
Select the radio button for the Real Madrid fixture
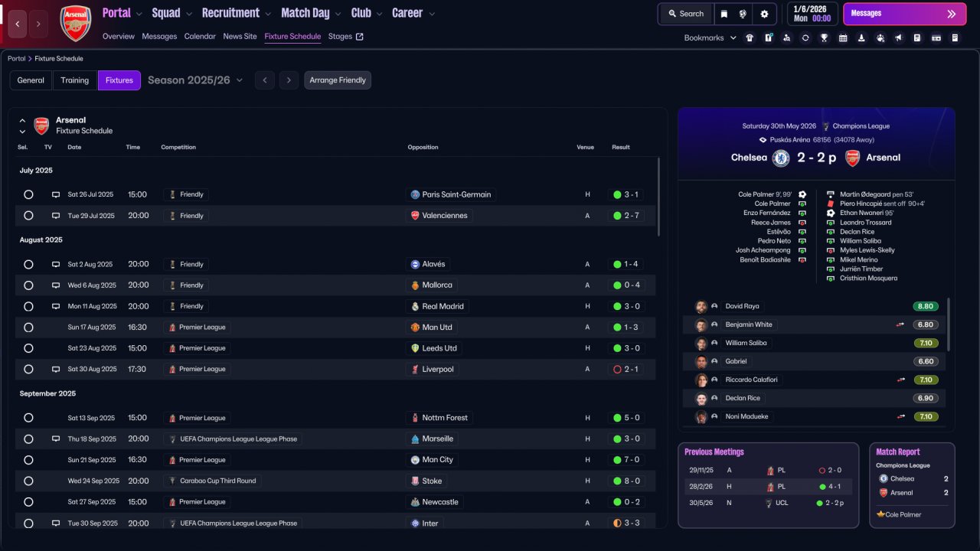[28, 306]
